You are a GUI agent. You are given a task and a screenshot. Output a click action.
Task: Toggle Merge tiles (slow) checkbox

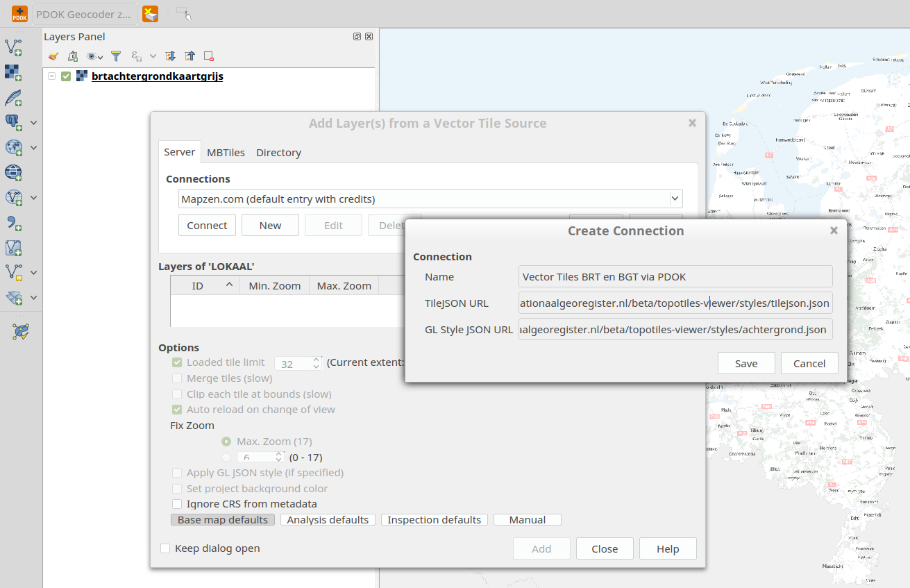tap(177, 378)
